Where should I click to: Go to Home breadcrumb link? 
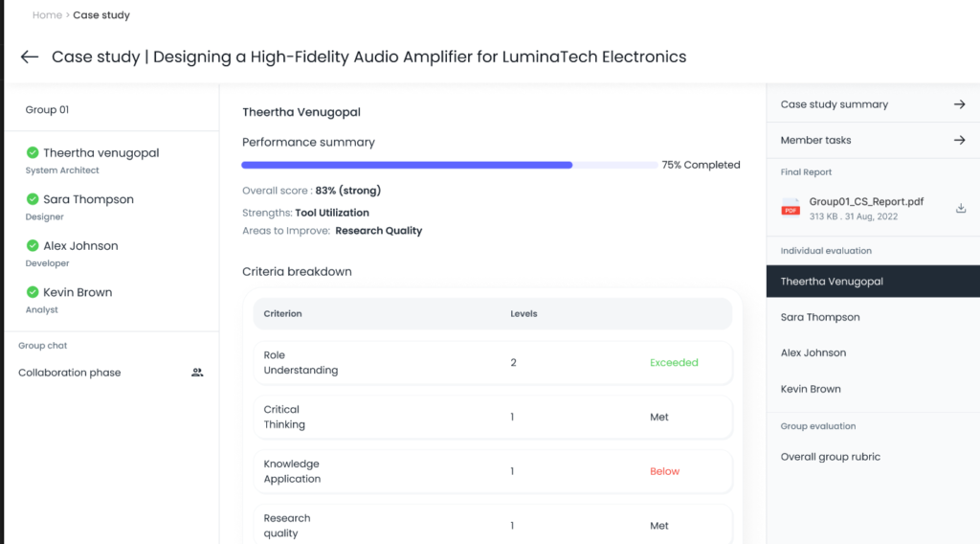click(x=47, y=15)
